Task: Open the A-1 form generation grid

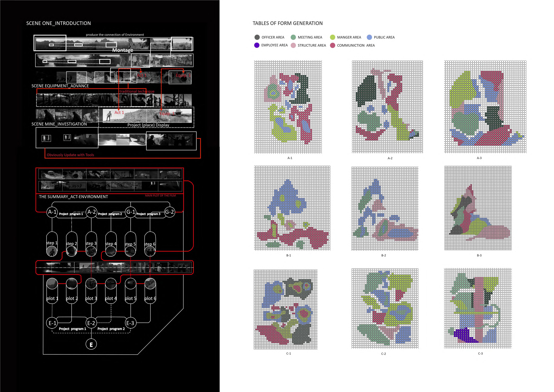Action: coord(288,107)
